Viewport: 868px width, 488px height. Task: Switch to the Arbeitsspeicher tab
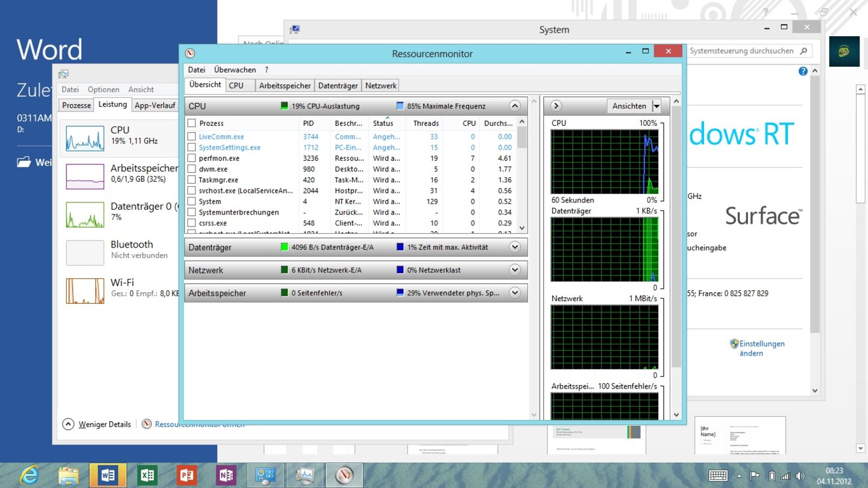point(285,86)
